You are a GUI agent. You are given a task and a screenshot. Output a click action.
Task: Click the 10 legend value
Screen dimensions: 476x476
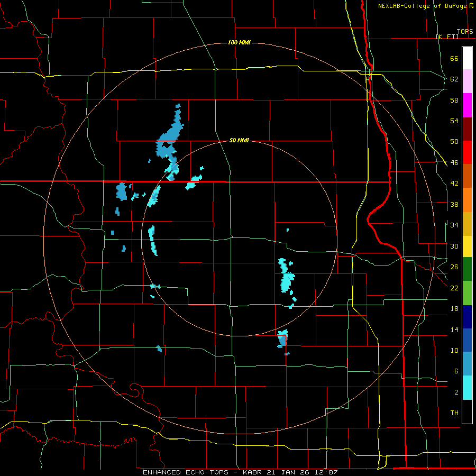[454, 351]
